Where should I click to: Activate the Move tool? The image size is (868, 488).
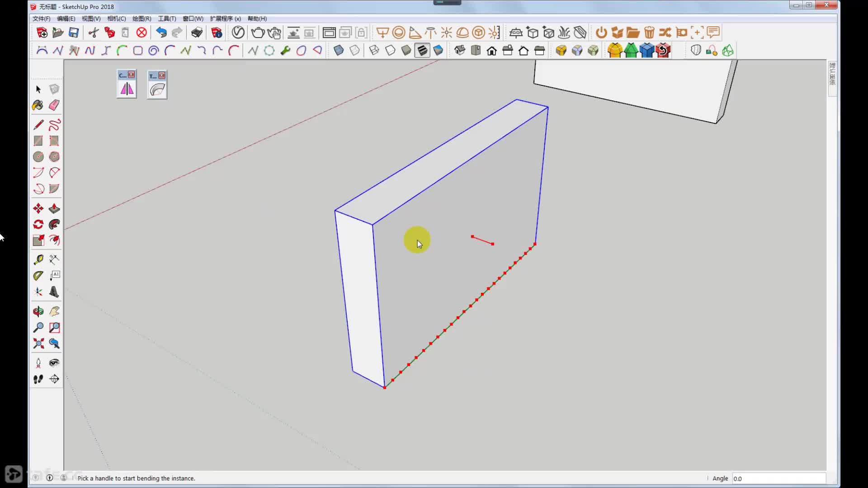pos(38,208)
